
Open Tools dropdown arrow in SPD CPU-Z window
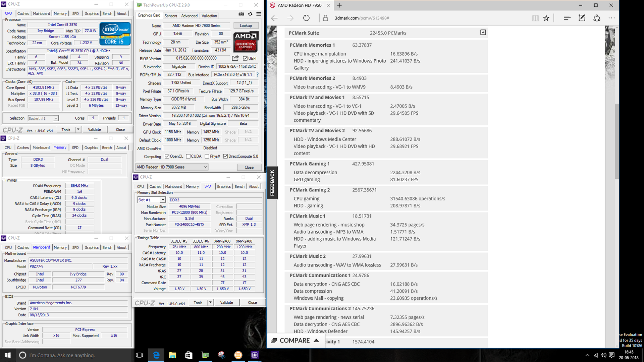pos(210,302)
